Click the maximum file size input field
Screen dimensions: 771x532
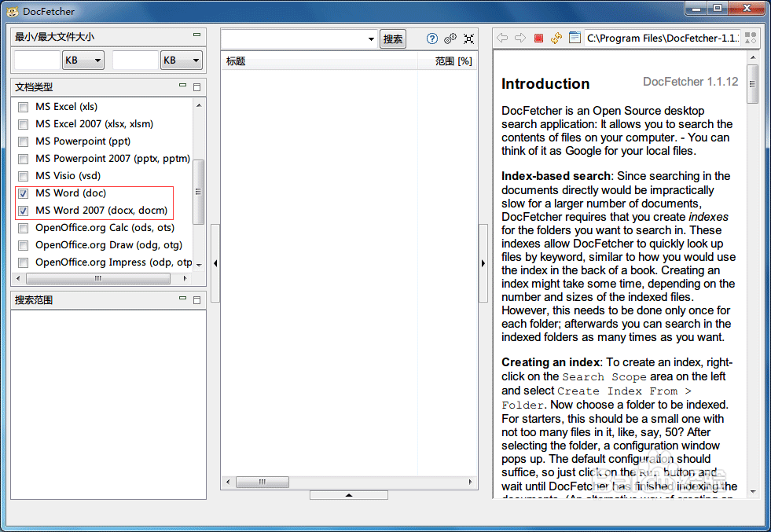(x=135, y=60)
